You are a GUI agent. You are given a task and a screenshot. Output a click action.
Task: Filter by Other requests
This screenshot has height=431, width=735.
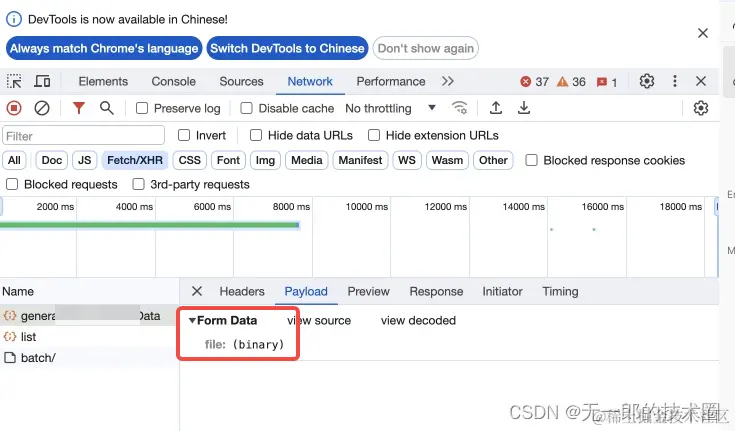(x=493, y=160)
